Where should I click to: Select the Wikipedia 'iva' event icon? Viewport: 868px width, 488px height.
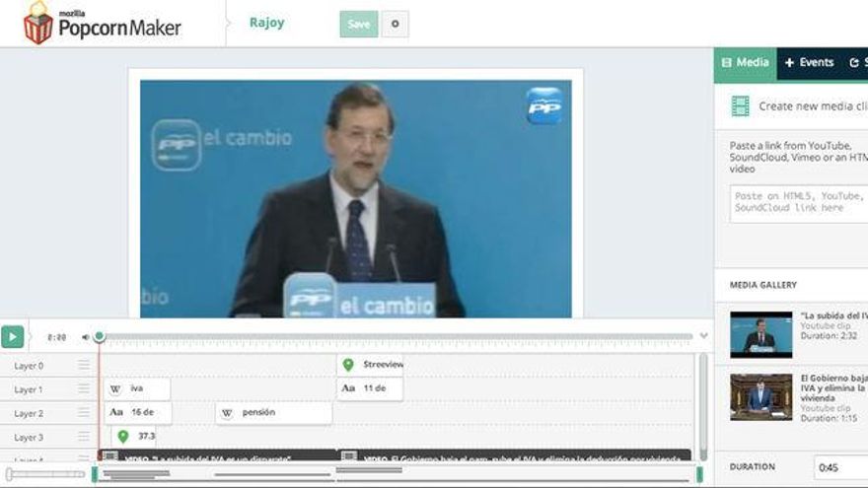115,388
